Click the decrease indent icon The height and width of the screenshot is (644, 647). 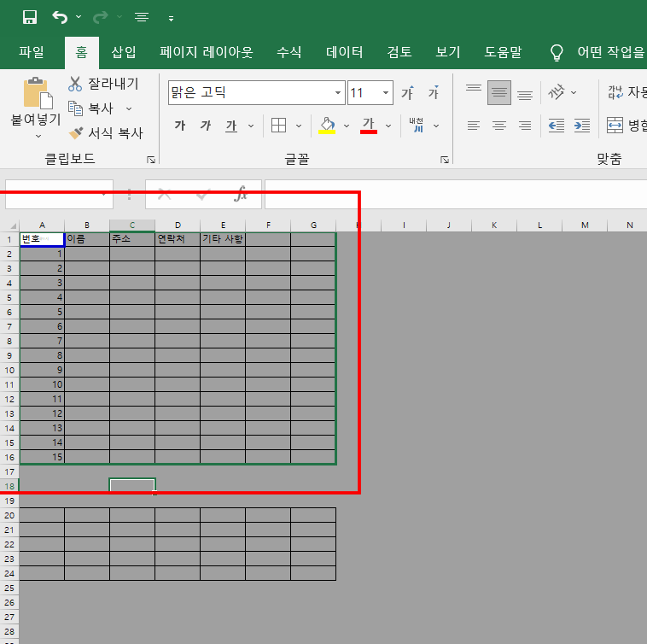tap(557, 126)
